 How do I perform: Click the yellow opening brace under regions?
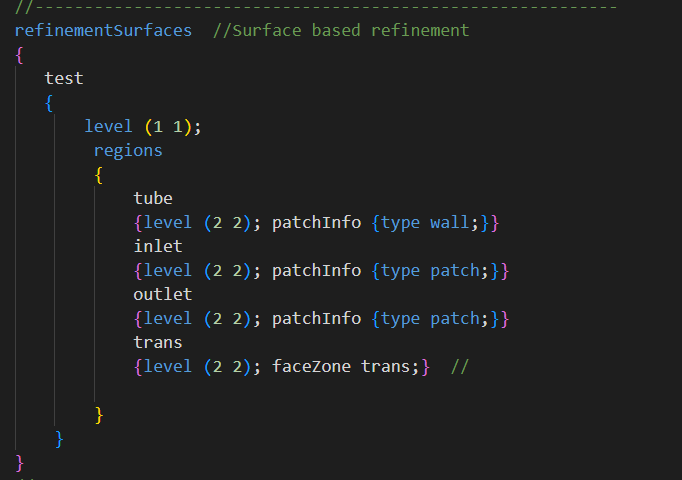(x=99, y=174)
